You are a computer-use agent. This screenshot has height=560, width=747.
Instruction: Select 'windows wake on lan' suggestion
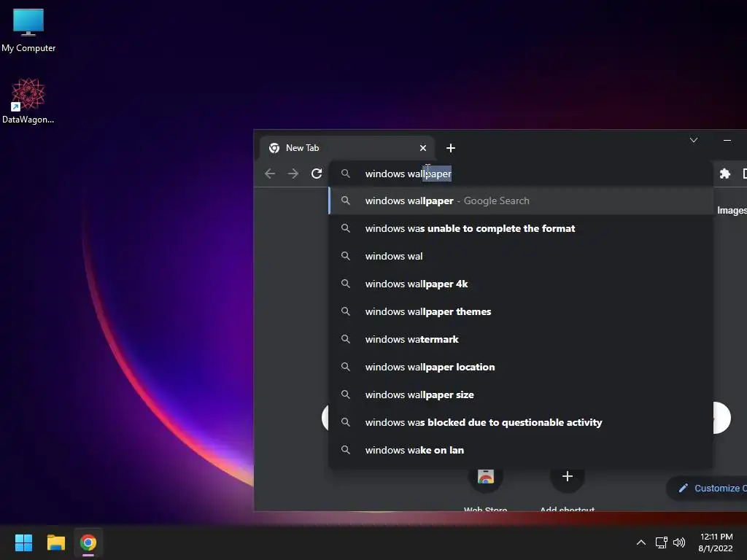521,450
